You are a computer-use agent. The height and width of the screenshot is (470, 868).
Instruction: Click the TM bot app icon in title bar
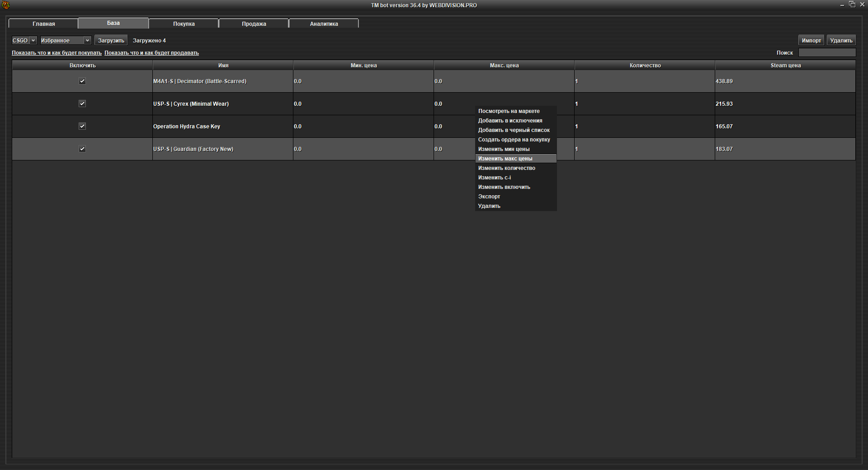[x=6, y=5]
